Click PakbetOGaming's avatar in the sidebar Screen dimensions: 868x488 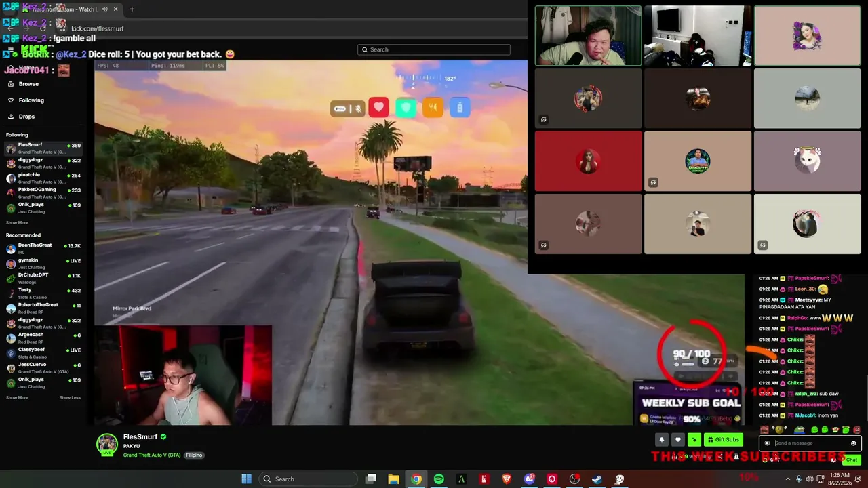[11, 193]
